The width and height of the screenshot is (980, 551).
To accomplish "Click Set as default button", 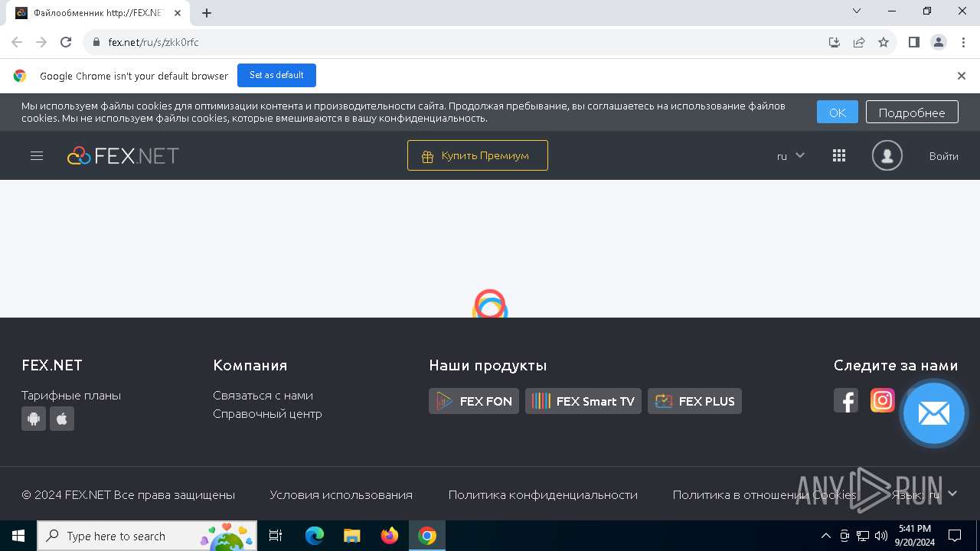I will (x=276, y=75).
